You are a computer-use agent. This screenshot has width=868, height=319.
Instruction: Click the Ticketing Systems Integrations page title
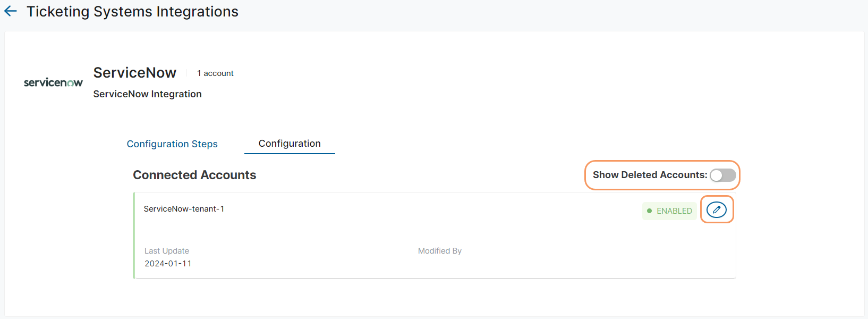(x=132, y=12)
